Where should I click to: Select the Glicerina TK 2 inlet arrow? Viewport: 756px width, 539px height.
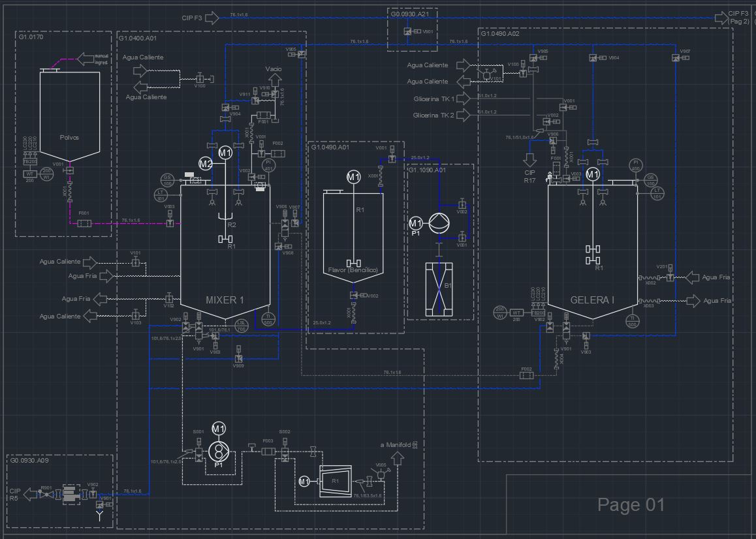point(464,115)
